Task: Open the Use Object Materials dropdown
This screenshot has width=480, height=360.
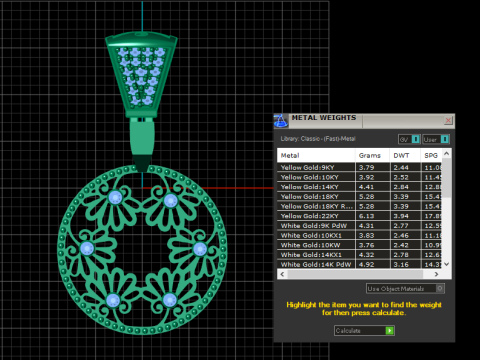Action: tap(405, 289)
